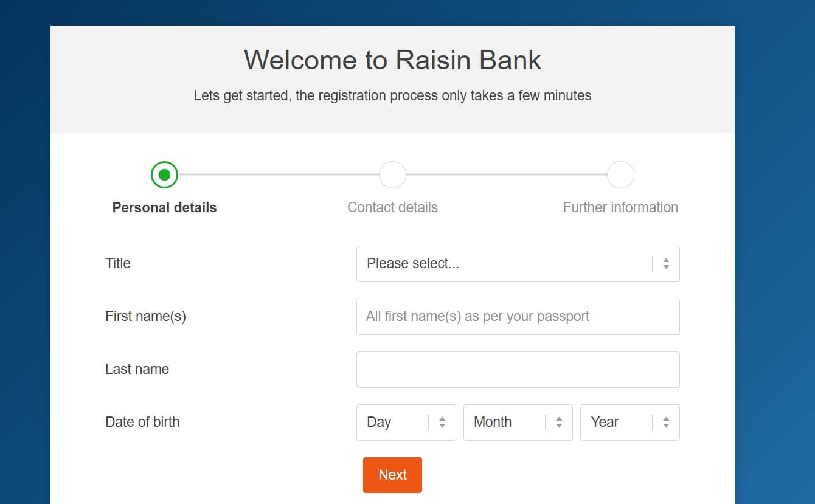815x504 pixels.
Task: Select the Personal details progress circle
Action: [164, 174]
